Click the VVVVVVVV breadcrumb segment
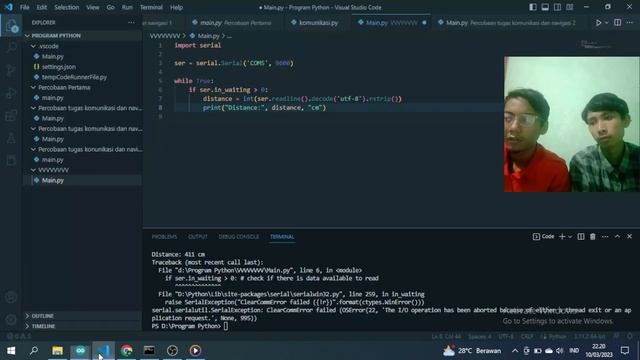This screenshot has height=360, width=640. [165, 36]
